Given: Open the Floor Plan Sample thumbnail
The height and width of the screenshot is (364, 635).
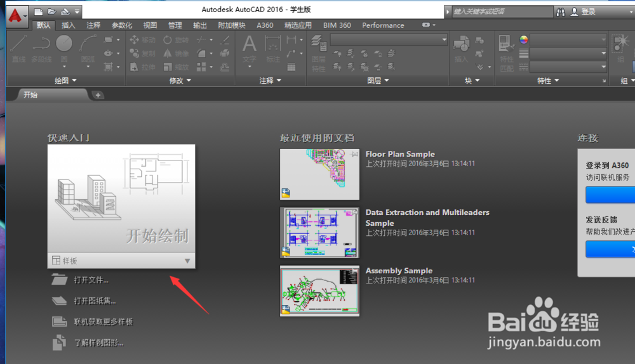Looking at the screenshot, I should 319,174.
